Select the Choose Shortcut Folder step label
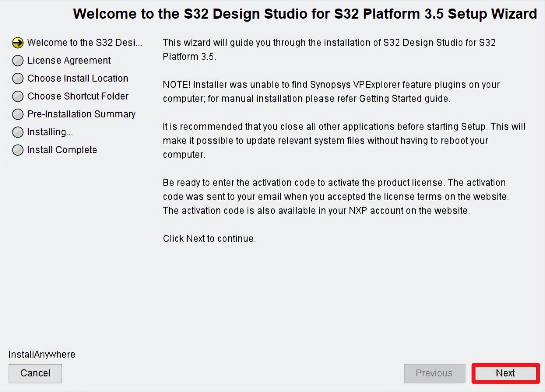Viewport: 545px width, 392px height. click(x=78, y=96)
